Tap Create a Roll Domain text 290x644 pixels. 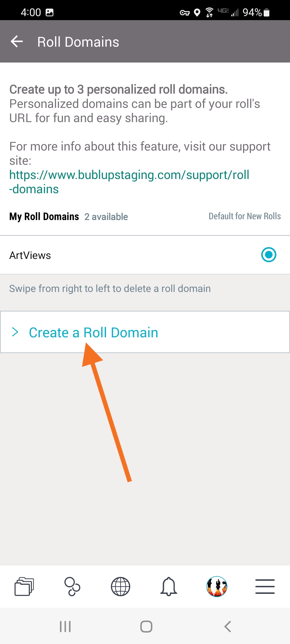(x=93, y=332)
